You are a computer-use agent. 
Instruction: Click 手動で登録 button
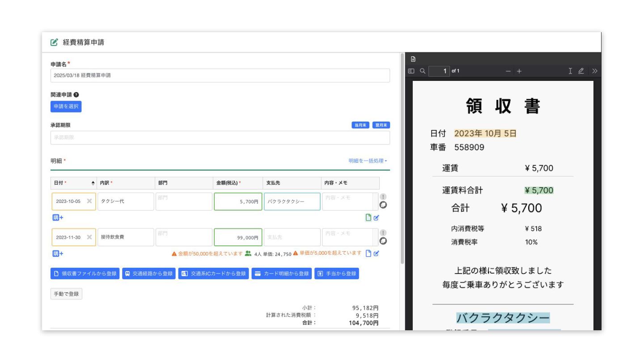tap(66, 294)
